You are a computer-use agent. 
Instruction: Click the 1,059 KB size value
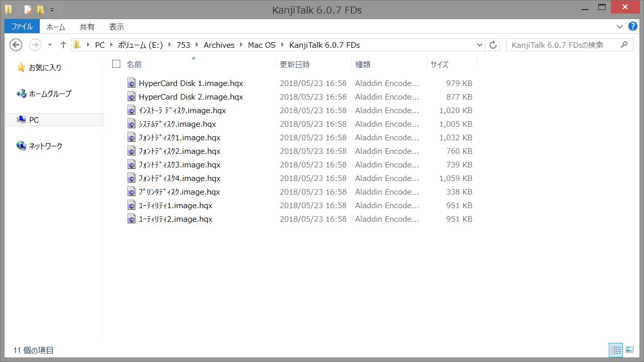pos(456,178)
